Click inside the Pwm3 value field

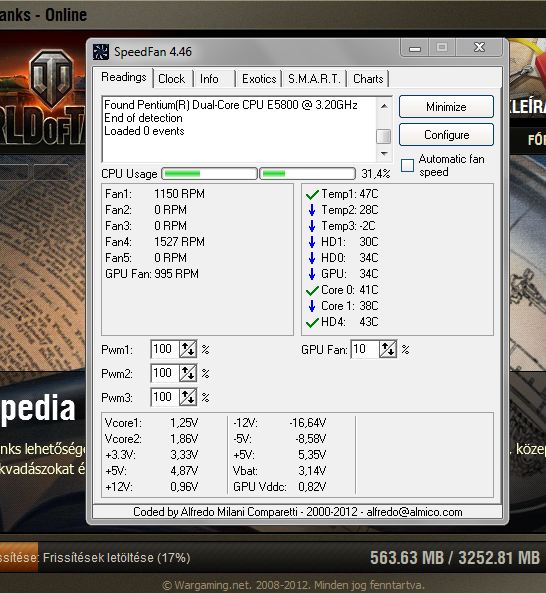(x=165, y=397)
